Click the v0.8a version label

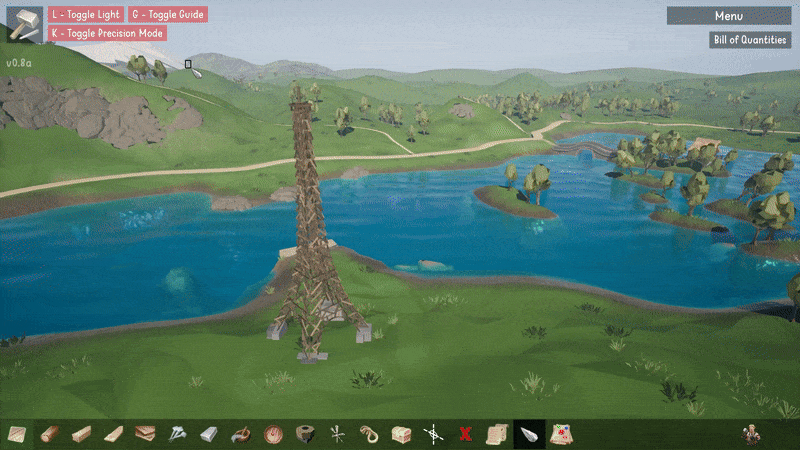coord(19,63)
